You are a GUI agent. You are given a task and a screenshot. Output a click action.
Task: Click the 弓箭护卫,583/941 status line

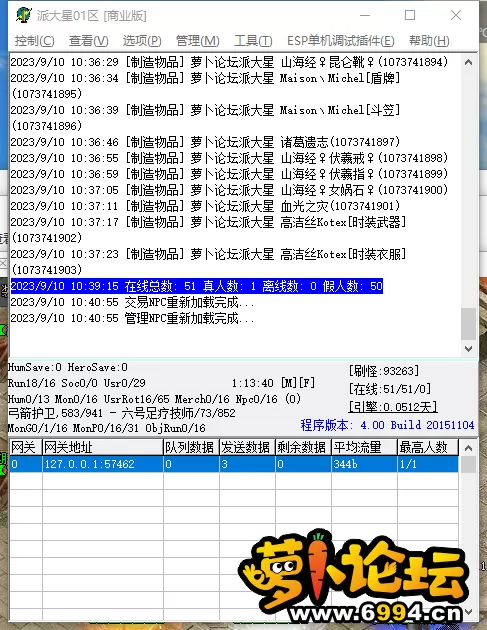pyautogui.click(x=122, y=413)
